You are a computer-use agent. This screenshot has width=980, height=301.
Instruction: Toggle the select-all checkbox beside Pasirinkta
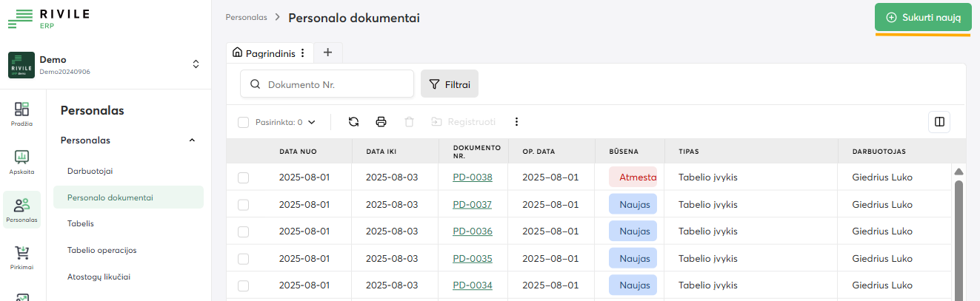pyautogui.click(x=243, y=122)
